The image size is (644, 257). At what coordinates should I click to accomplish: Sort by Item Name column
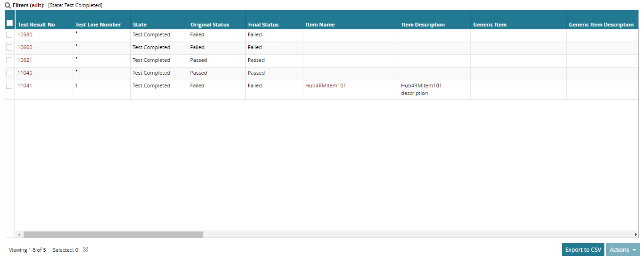320,25
